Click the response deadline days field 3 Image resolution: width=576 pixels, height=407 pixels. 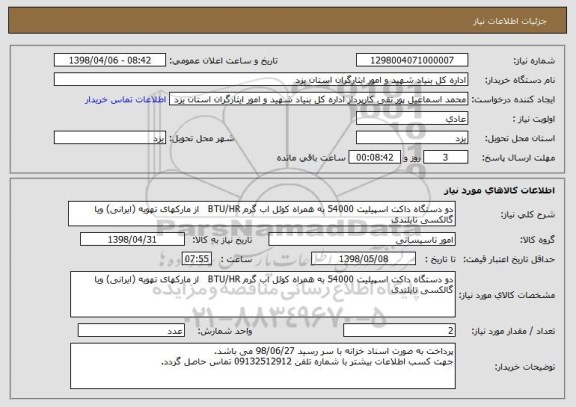(446, 158)
